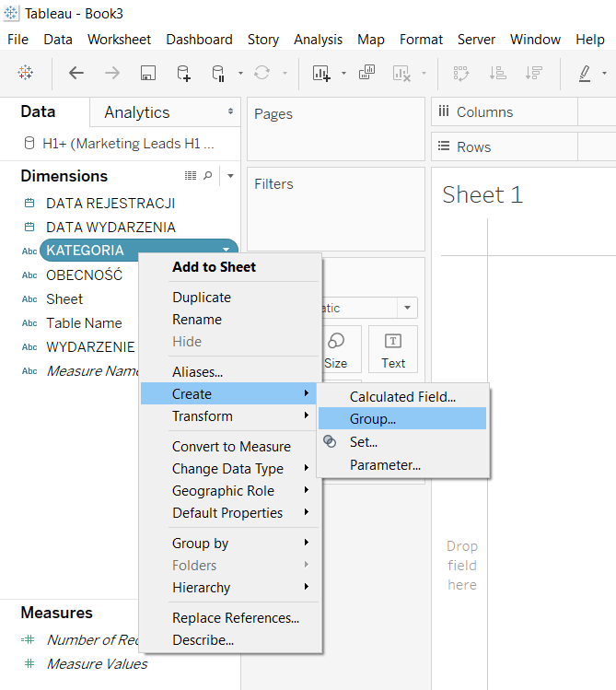Viewport: 616px width, 690px height.
Task: Open the KATEGORIA field dropdown arrow
Action: 226,251
